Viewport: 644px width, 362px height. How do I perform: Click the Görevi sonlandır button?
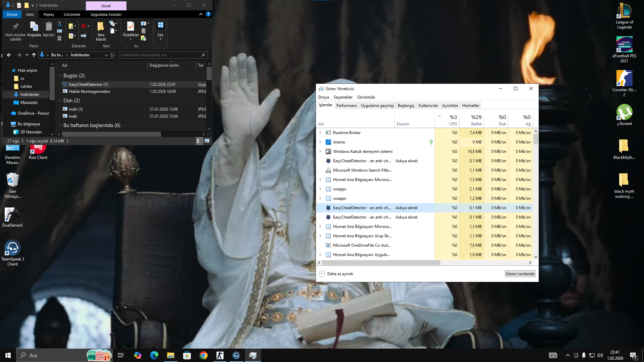520,274
